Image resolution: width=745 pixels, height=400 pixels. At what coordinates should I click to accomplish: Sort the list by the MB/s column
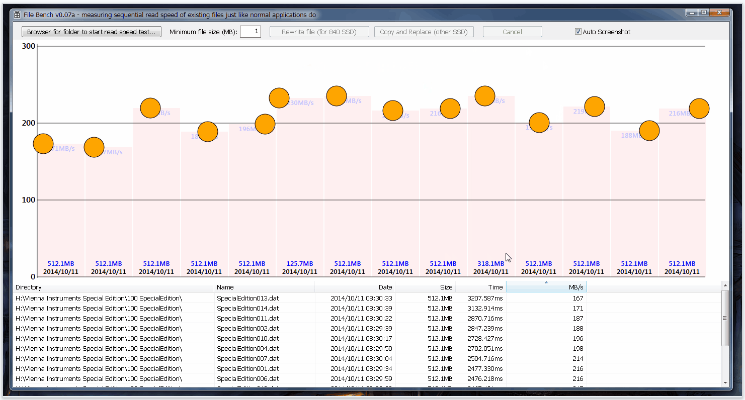tap(546, 287)
